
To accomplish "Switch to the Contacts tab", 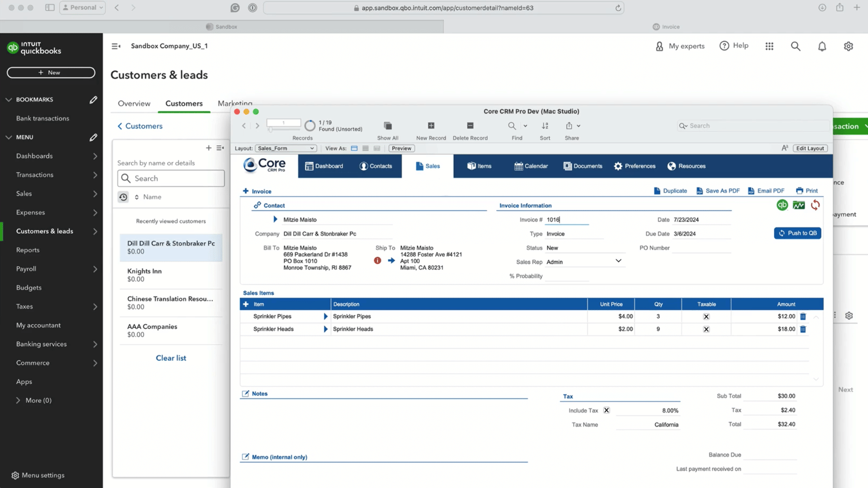I will [x=376, y=166].
